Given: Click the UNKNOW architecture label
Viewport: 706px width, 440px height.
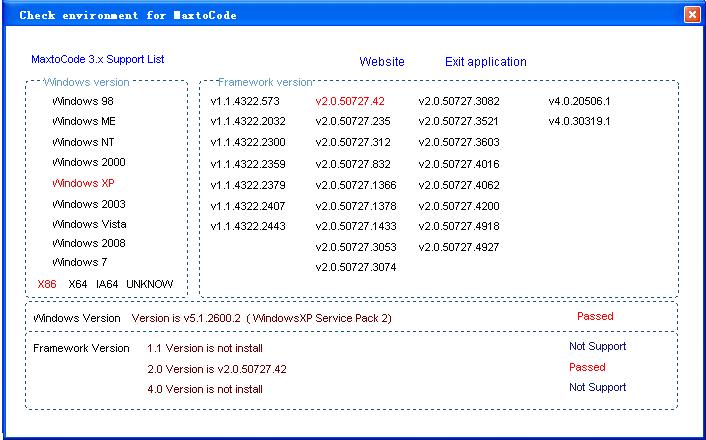Looking at the screenshot, I should 149,284.
